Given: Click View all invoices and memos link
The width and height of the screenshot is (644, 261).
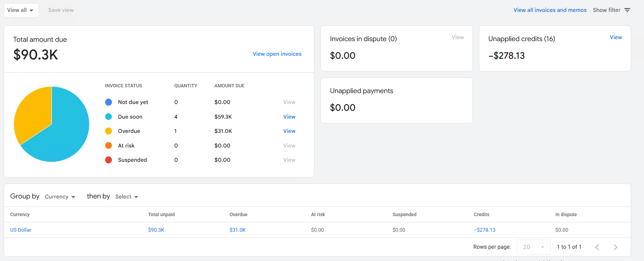Looking at the screenshot, I should (550, 10).
